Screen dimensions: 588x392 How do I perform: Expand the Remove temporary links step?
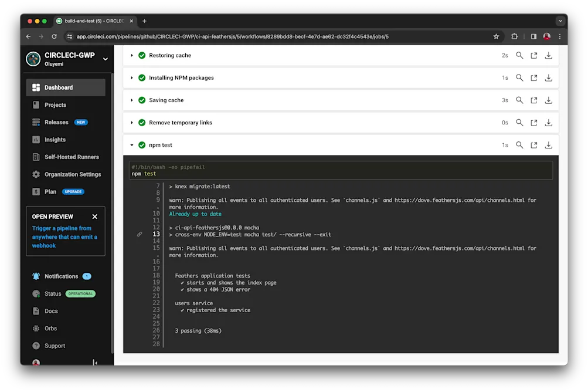pos(132,123)
